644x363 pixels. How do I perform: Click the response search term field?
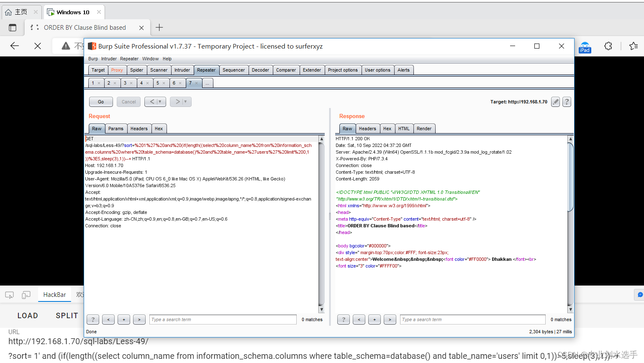click(473, 319)
